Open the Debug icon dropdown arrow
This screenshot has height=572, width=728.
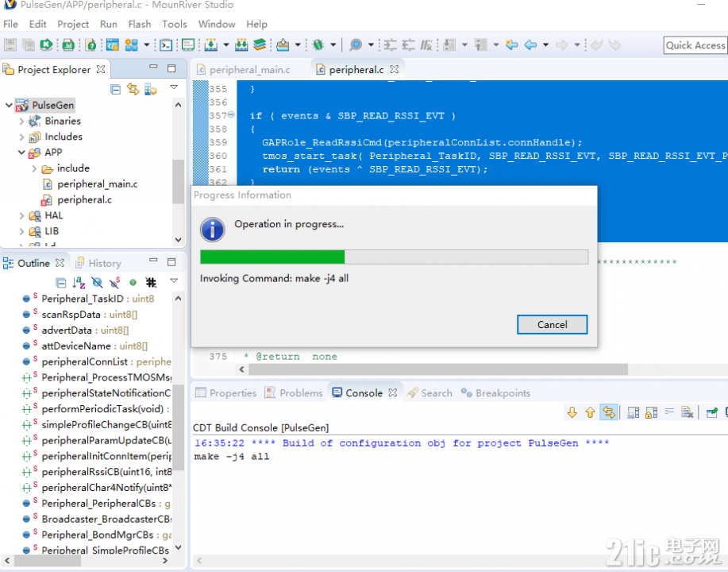pyautogui.click(x=333, y=45)
